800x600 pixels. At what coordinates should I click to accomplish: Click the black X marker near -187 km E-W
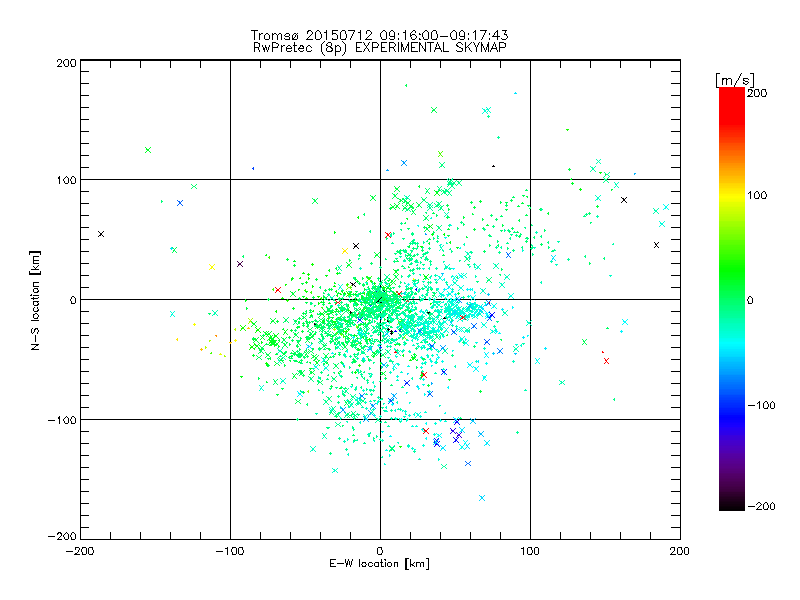101,234
